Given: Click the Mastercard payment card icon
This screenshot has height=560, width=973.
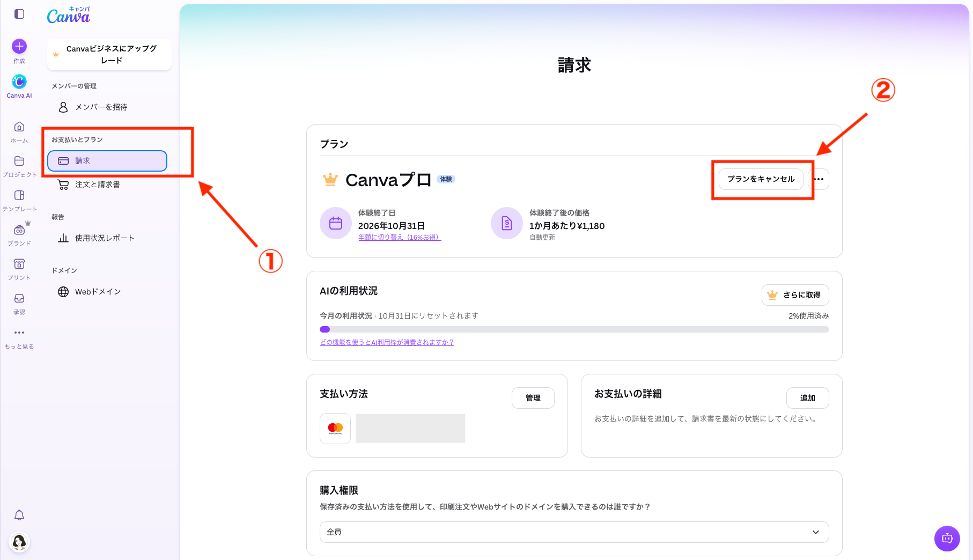Looking at the screenshot, I should (x=335, y=428).
